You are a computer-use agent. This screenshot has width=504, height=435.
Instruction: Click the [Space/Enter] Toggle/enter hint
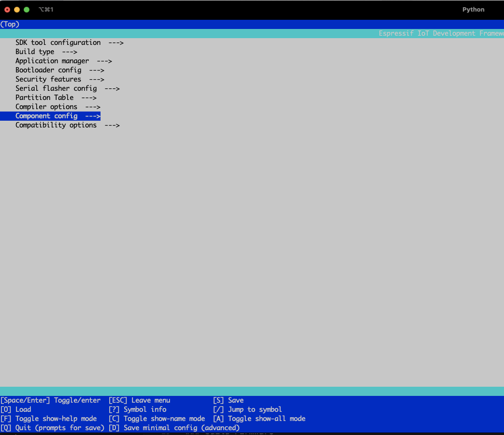coord(50,400)
